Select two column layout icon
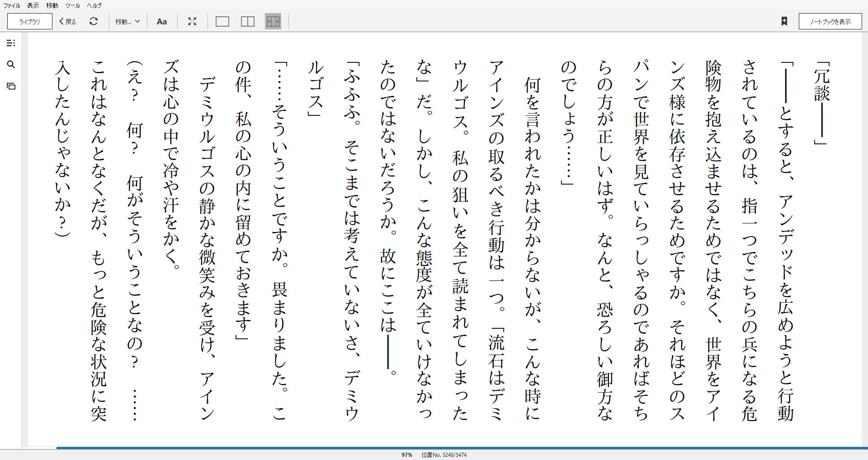This screenshot has height=460, width=868. pos(248,21)
